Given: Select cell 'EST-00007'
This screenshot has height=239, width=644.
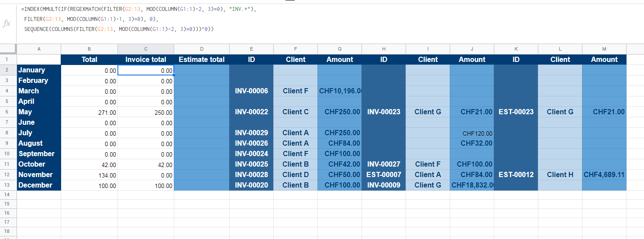Looking at the screenshot, I should point(384,174).
